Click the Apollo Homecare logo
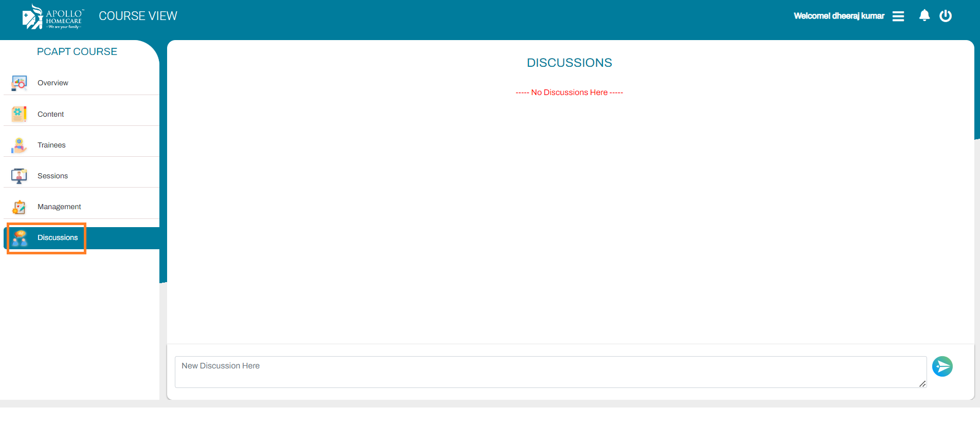Image resolution: width=980 pixels, height=426 pixels. point(52,16)
